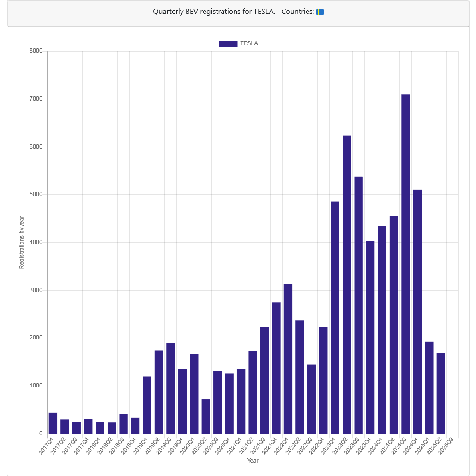
Task: Click the 2018Q3 bar
Action: pos(123,424)
